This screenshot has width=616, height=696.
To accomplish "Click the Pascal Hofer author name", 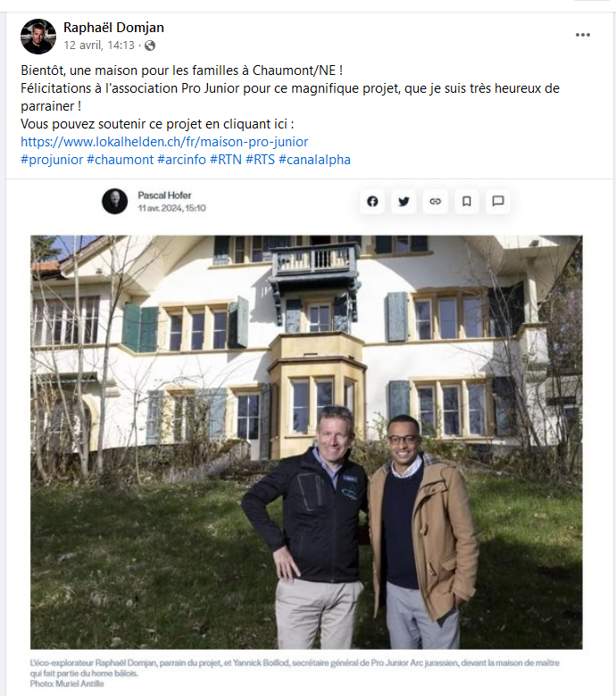I will pos(164,195).
